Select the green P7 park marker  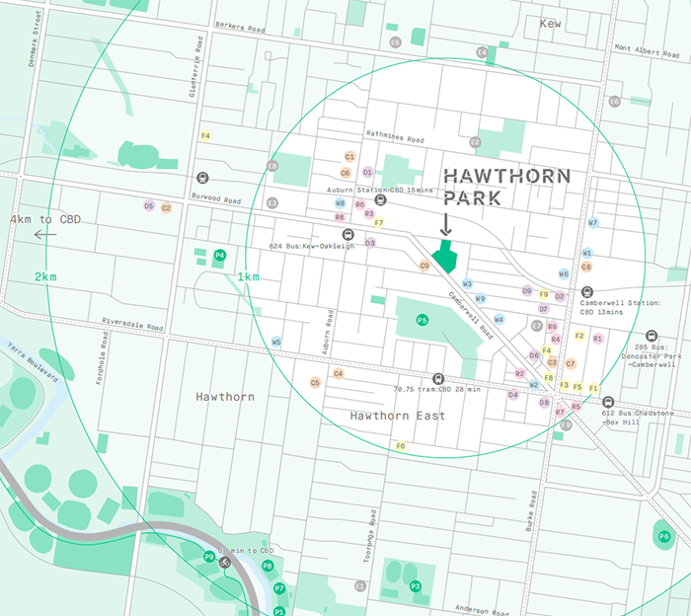coord(279,587)
